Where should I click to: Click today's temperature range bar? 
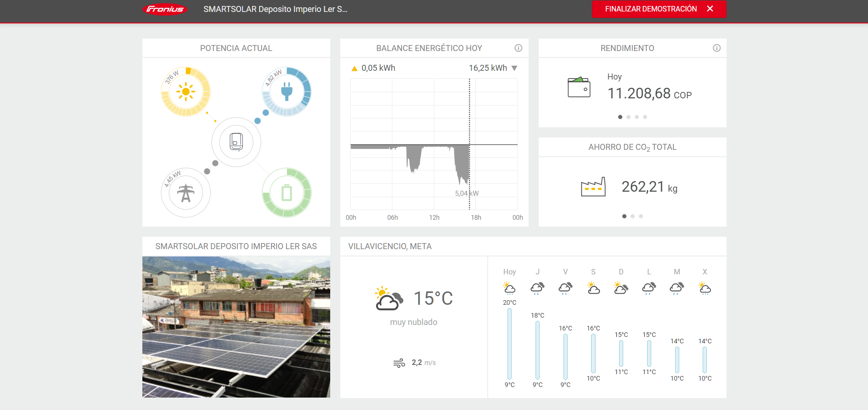(x=509, y=343)
